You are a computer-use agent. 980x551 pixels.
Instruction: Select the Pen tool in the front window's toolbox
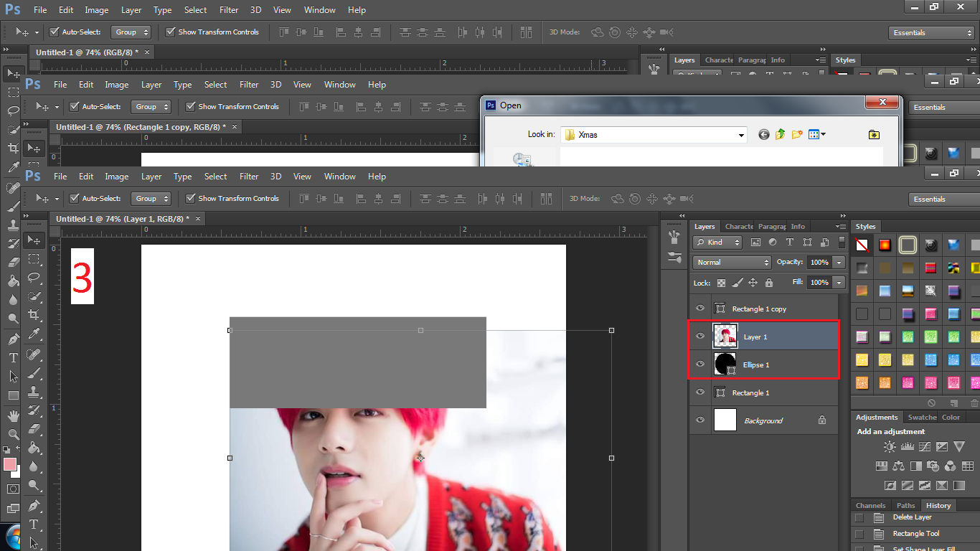coord(33,507)
